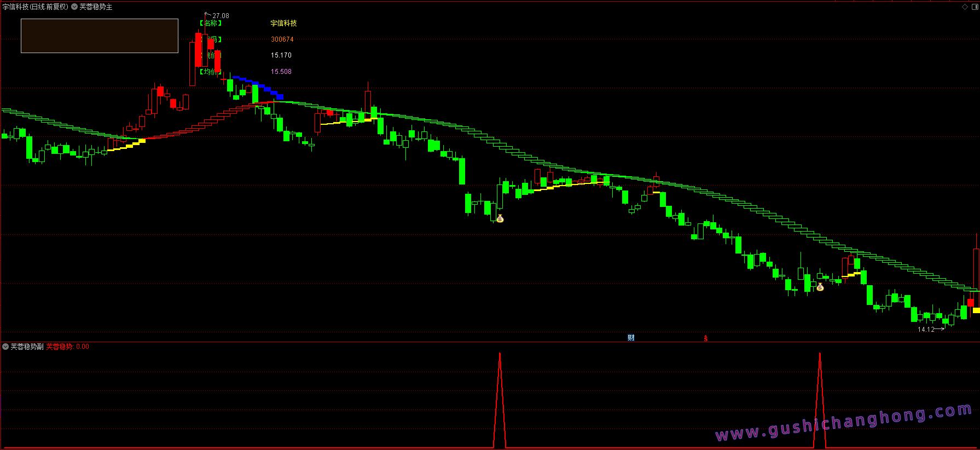Image resolution: width=980 pixels, height=450 pixels.
Task: Click the 宇信科技(日线.前复权) chart title
Action: tap(36, 7)
